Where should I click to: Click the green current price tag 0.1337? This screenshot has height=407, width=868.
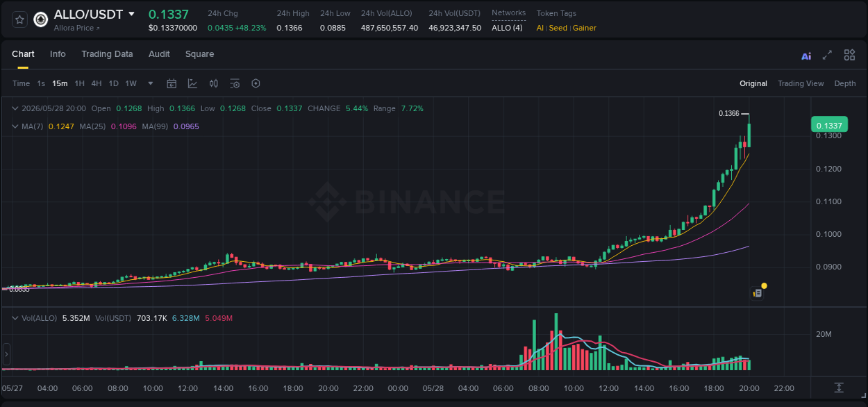click(828, 125)
